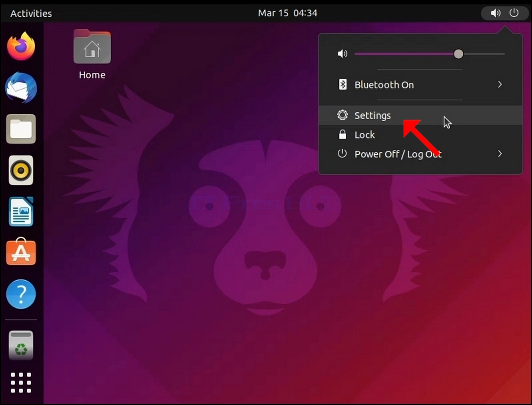This screenshot has height=405, width=532.
Task: Open Ubuntu Software store icon
Action: [21, 252]
